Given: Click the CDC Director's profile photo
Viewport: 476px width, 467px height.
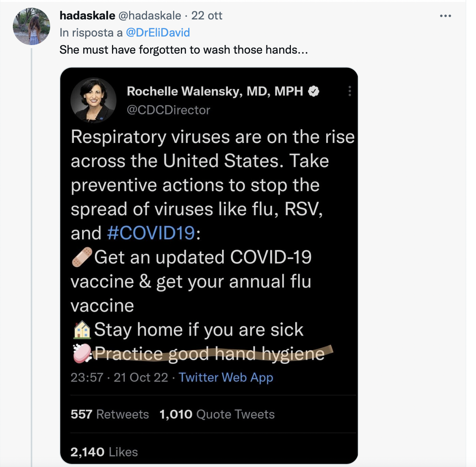Looking at the screenshot, I should [93, 100].
